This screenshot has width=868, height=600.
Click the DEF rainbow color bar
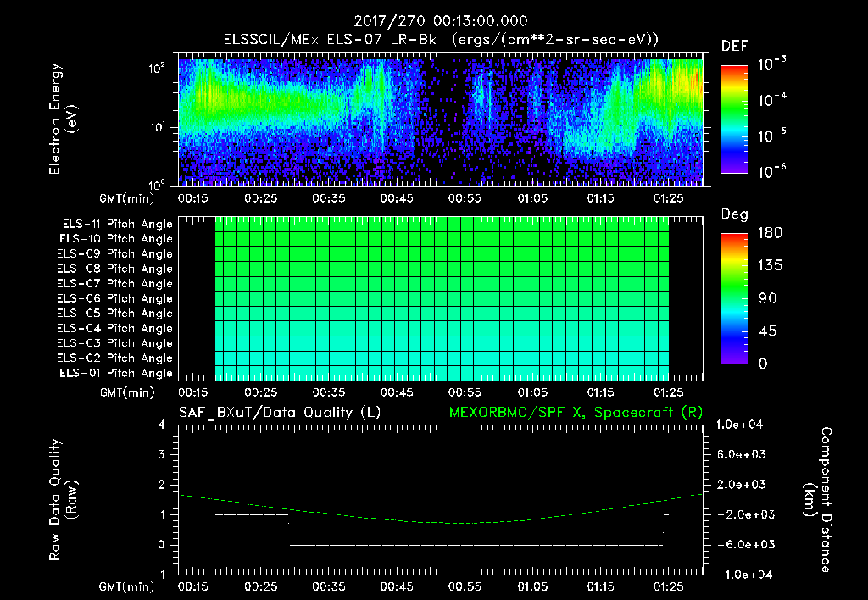coord(734,119)
